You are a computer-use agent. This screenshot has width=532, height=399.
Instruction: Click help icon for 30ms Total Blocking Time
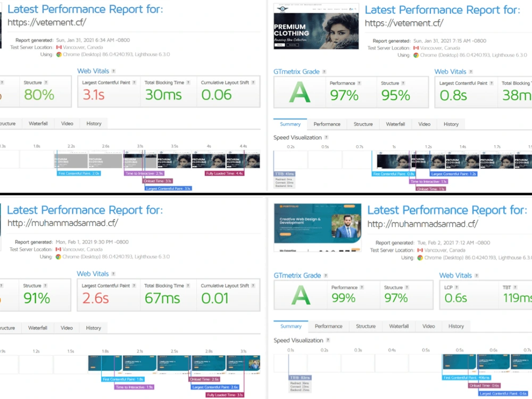click(188, 82)
